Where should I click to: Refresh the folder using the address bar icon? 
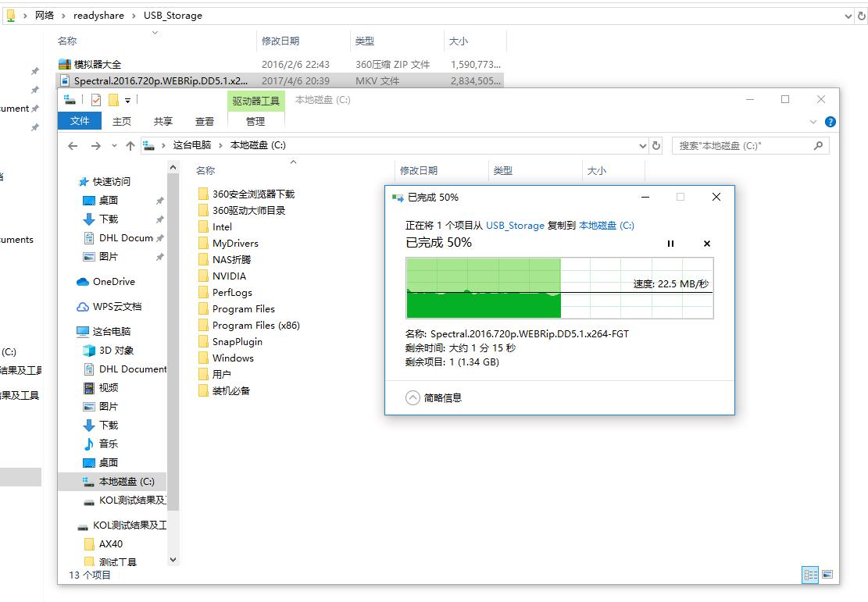point(657,145)
